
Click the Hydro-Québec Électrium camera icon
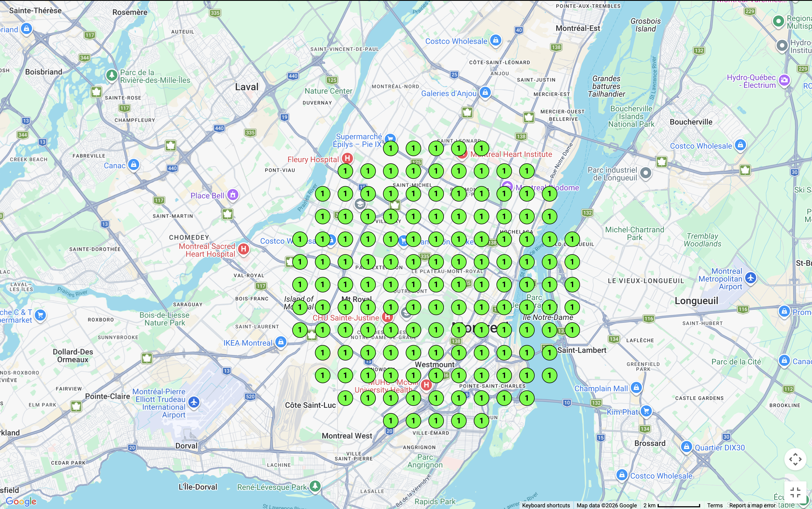(784, 80)
